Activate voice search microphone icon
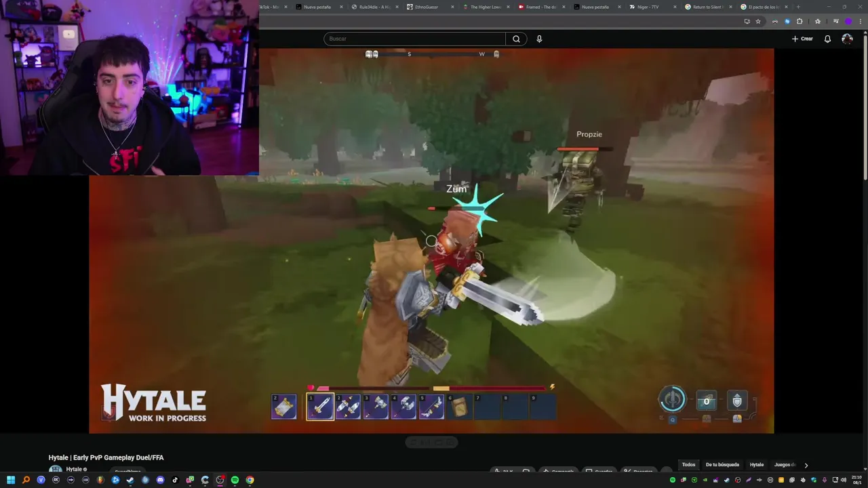 (x=539, y=39)
